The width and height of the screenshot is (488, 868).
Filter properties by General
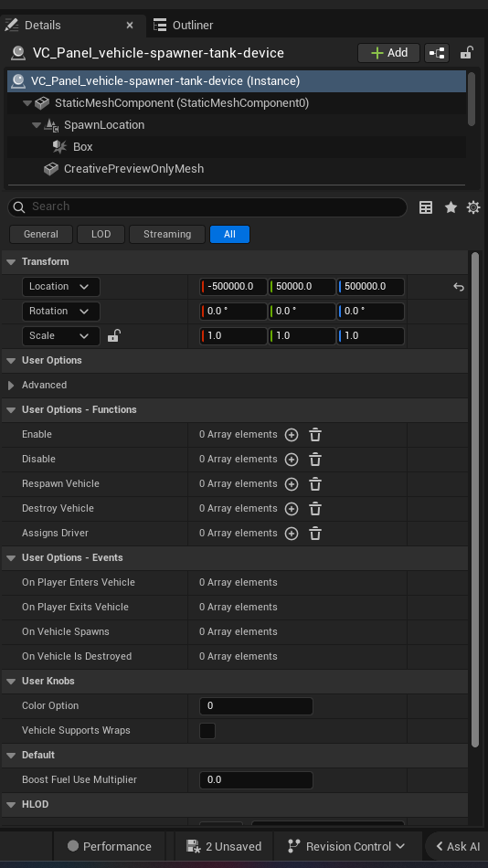(x=41, y=234)
